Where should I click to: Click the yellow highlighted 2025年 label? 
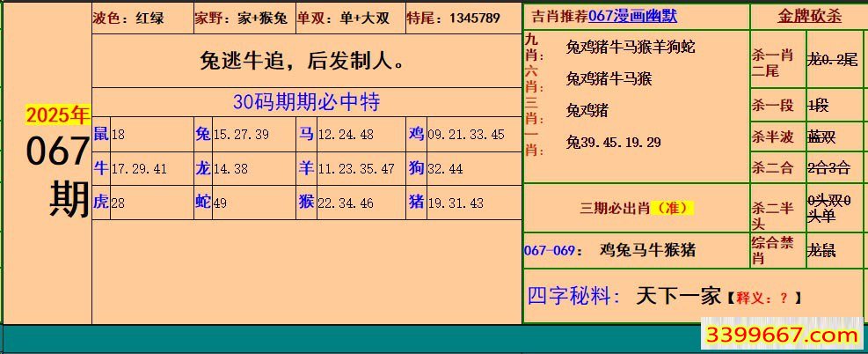58,115
